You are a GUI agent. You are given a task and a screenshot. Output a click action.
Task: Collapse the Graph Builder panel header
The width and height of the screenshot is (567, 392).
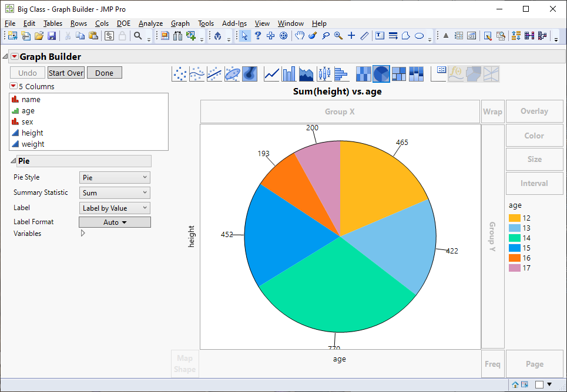5,56
